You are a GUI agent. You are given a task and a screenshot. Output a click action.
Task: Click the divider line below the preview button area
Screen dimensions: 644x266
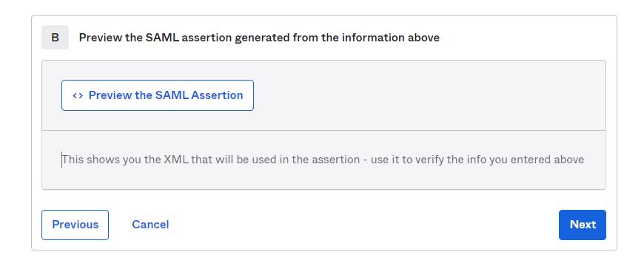click(323, 130)
